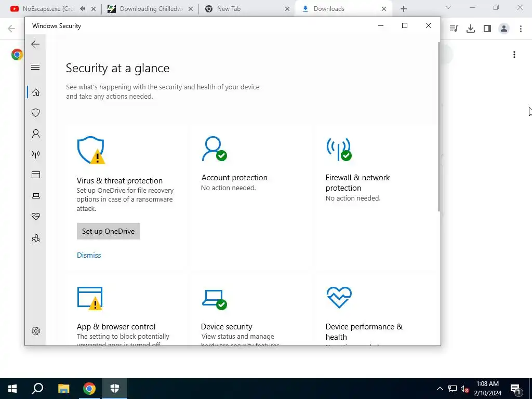Close the New Tab tab
Screen dimensions: 532x399
[x=287, y=9]
